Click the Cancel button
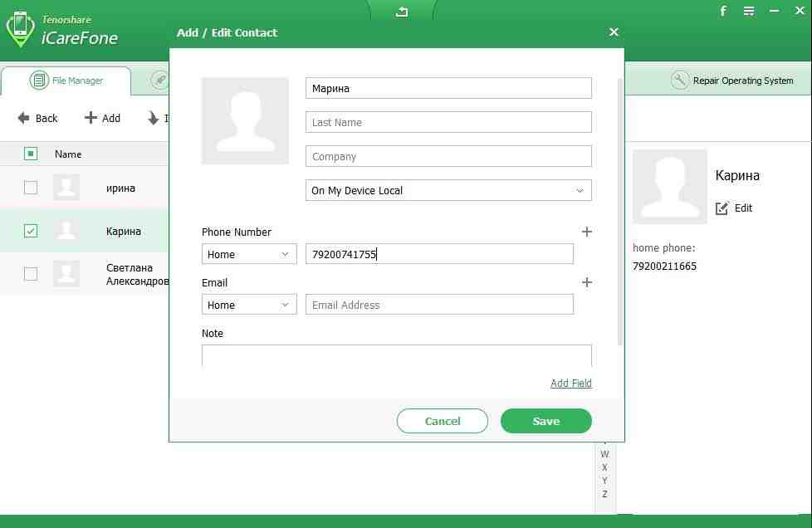The width and height of the screenshot is (812, 528). 443,421
